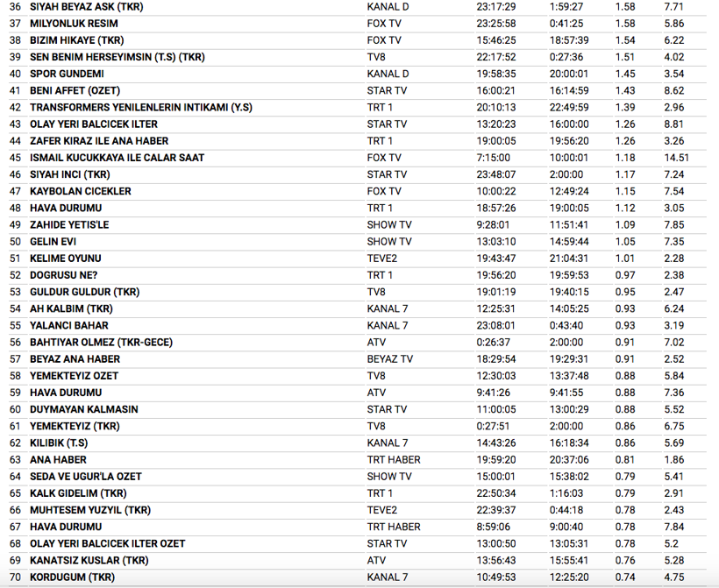Select the TEVE2 channel cell for KELIME OYUNU
The height and width of the screenshot is (588, 719).
tap(382, 259)
